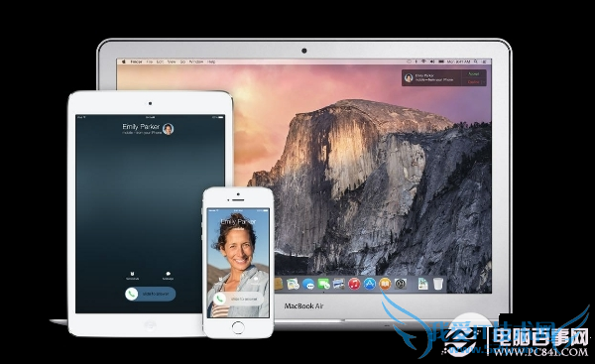
Task: Click the Contacts book icon in dock
Action: pyautogui.click(x=279, y=284)
